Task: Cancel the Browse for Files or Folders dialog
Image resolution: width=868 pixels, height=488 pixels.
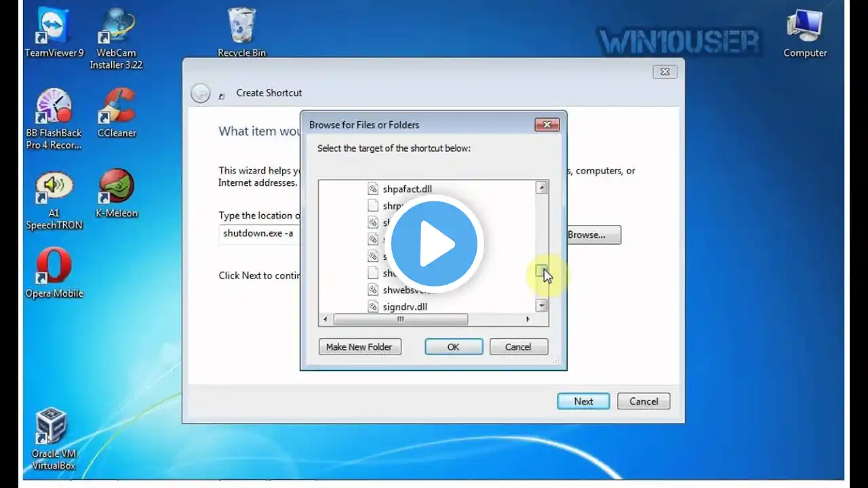Action: pyautogui.click(x=518, y=347)
